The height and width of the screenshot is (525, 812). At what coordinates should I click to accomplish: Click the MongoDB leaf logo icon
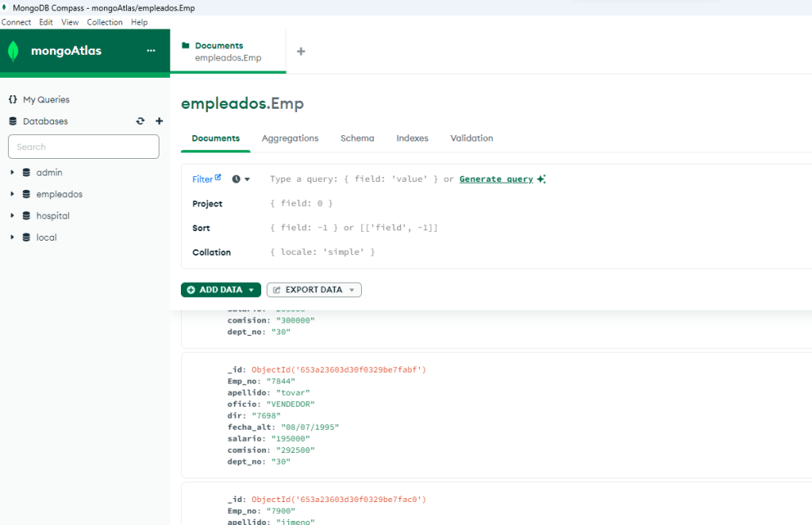coord(13,52)
